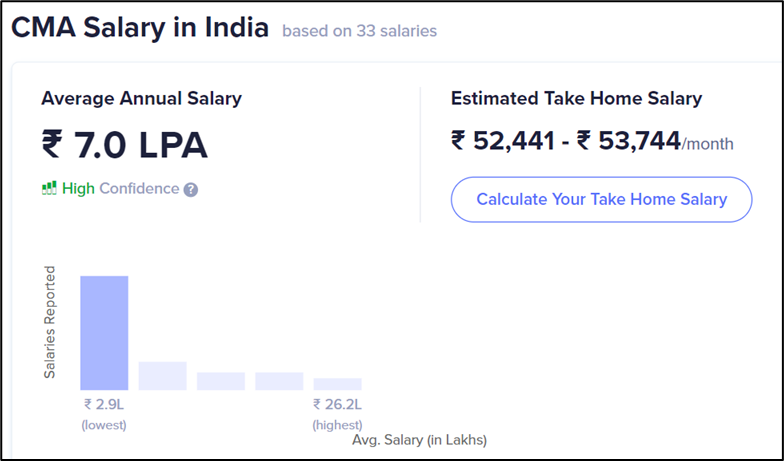Click the ₹ 52,441 - ₹ 53,744 monthly range
784x461 pixels.
[566, 141]
